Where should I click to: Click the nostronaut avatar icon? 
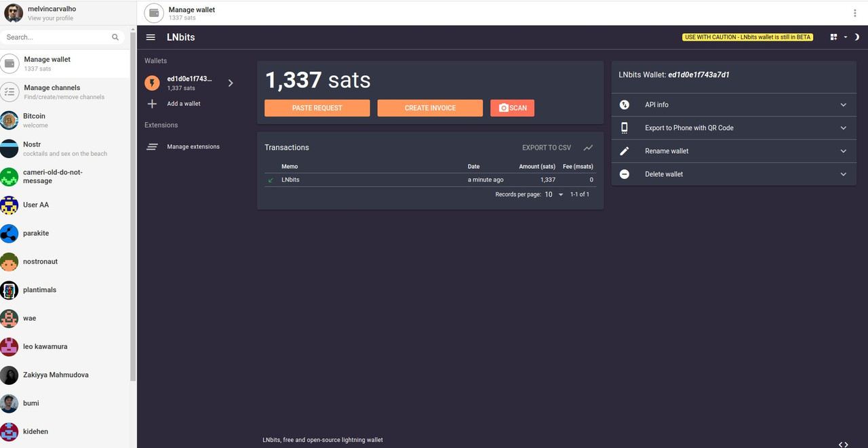click(x=9, y=262)
